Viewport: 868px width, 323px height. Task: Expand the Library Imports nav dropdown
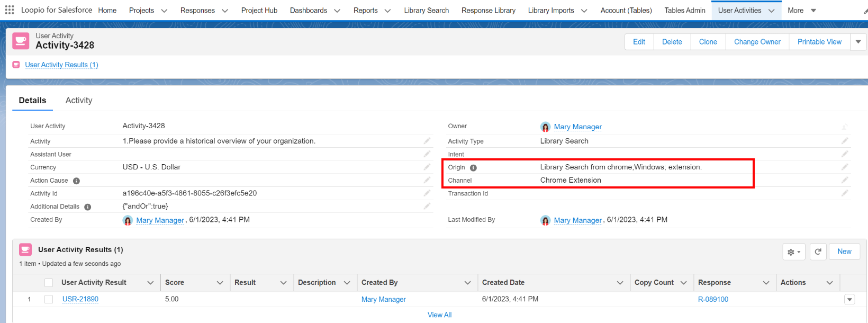(x=584, y=11)
